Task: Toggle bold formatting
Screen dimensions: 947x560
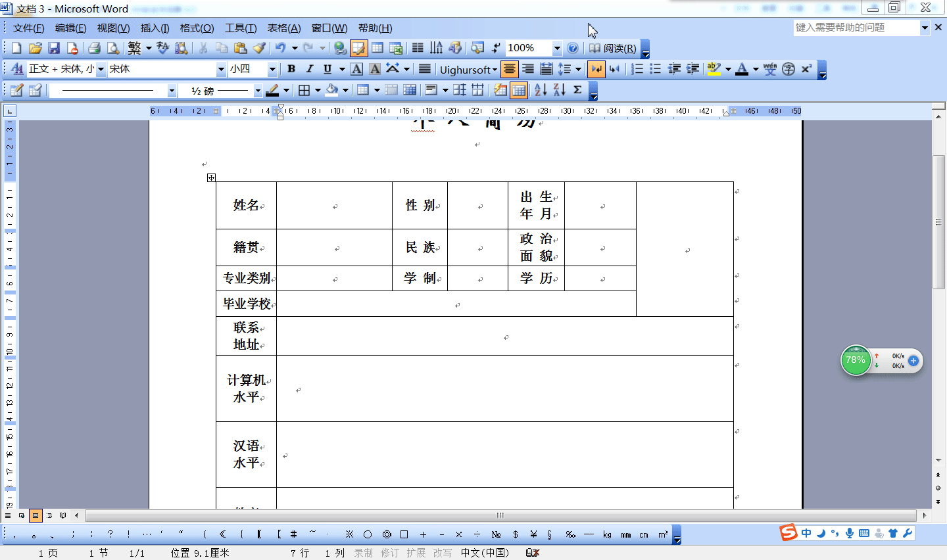Action: click(x=290, y=69)
